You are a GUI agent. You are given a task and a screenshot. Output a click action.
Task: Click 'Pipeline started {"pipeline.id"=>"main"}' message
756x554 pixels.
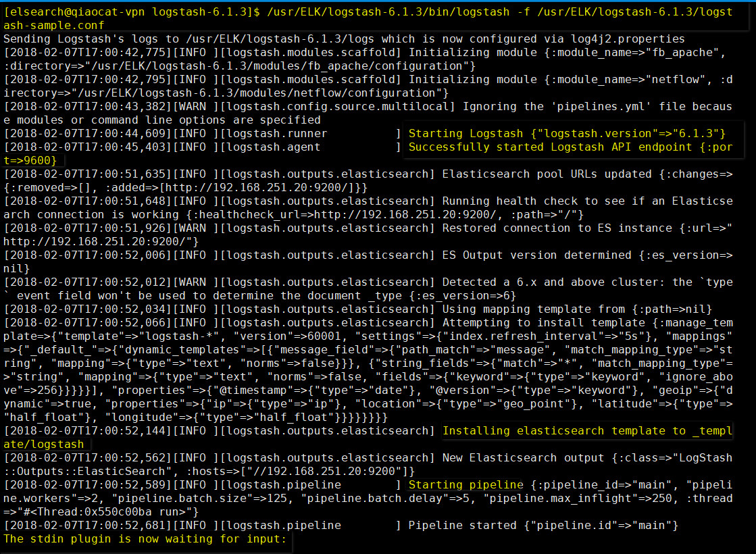click(x=543, y=524)
